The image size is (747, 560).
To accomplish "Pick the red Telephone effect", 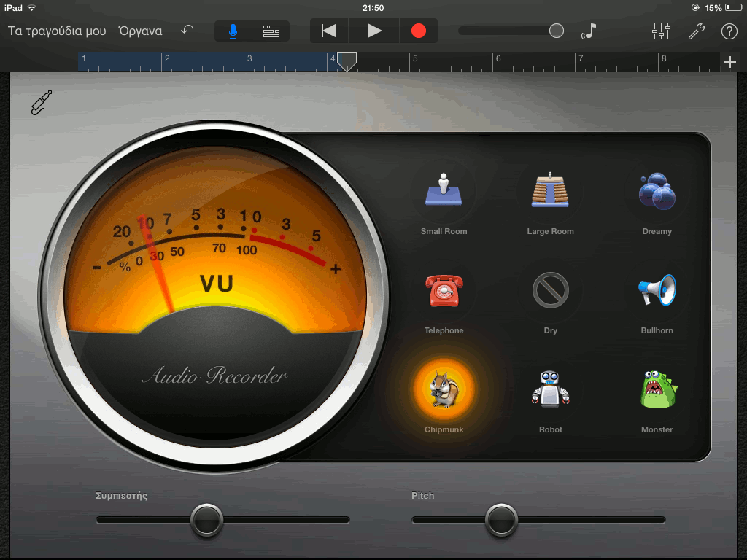I will 444,290.
